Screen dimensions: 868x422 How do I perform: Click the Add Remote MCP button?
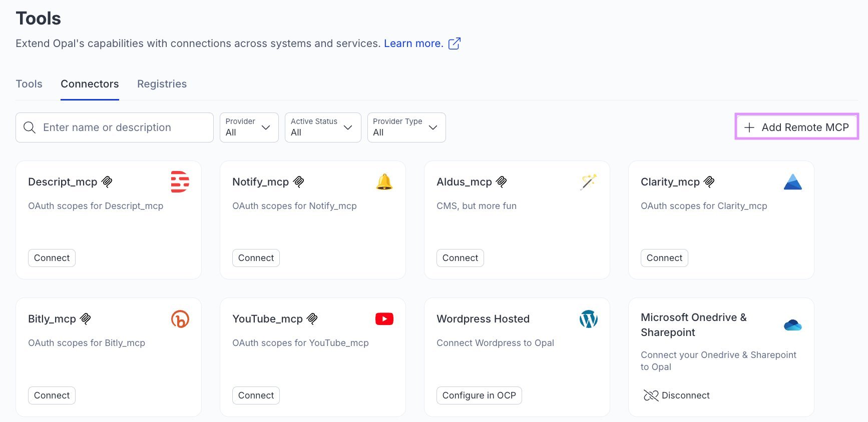pos(797,127)
